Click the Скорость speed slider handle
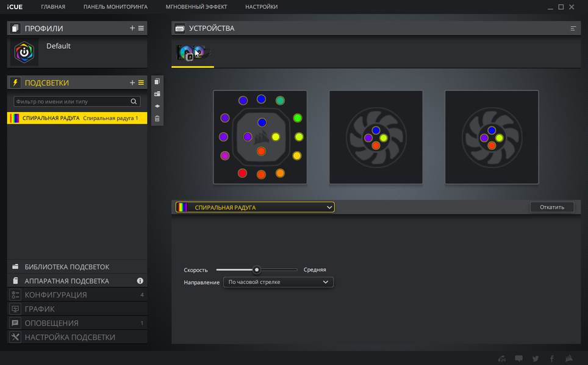The width and height of the screenshot is (588, 365). point(257,270)
